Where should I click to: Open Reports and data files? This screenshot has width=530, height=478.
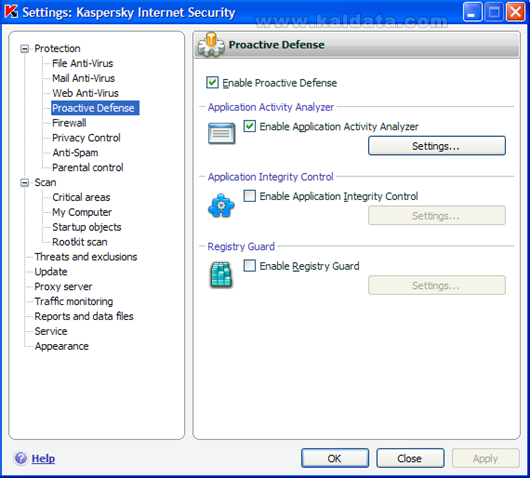click(x=84, y=316)
